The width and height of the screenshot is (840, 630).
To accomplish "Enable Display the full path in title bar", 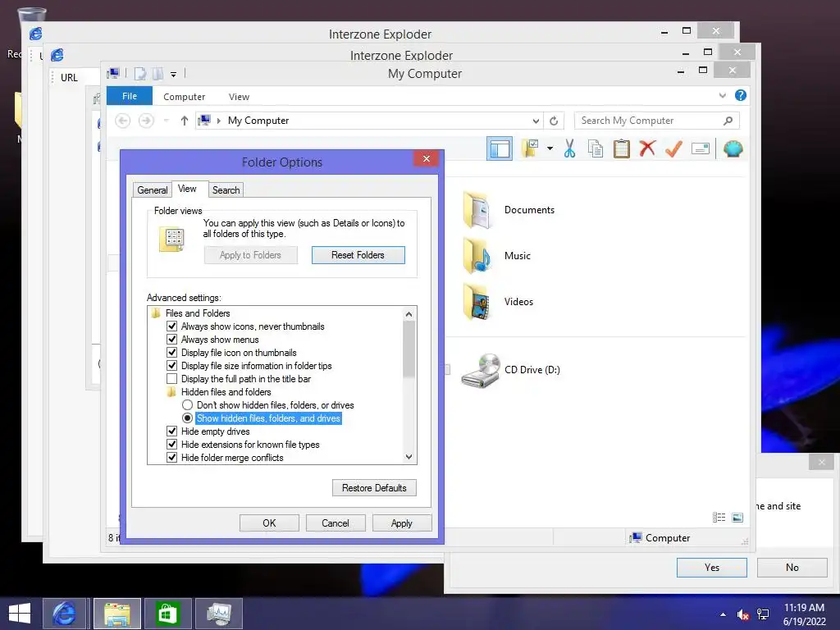I will [x=172, y=379].
